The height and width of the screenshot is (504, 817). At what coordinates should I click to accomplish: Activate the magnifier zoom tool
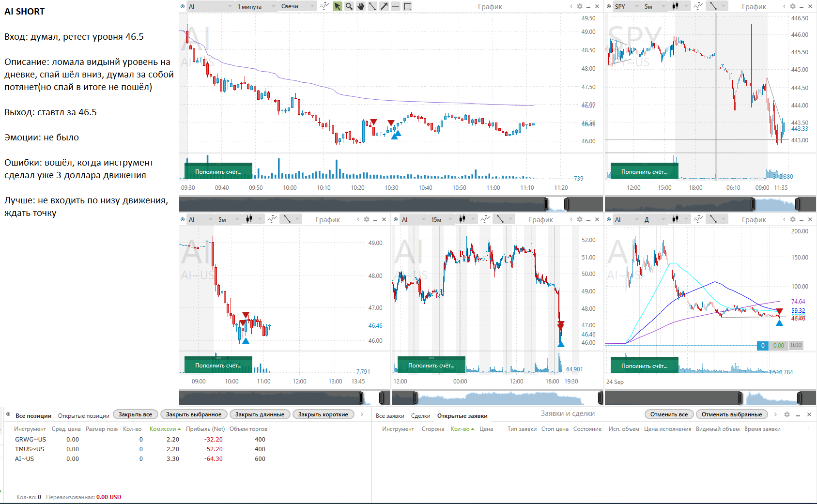(349, 6)
